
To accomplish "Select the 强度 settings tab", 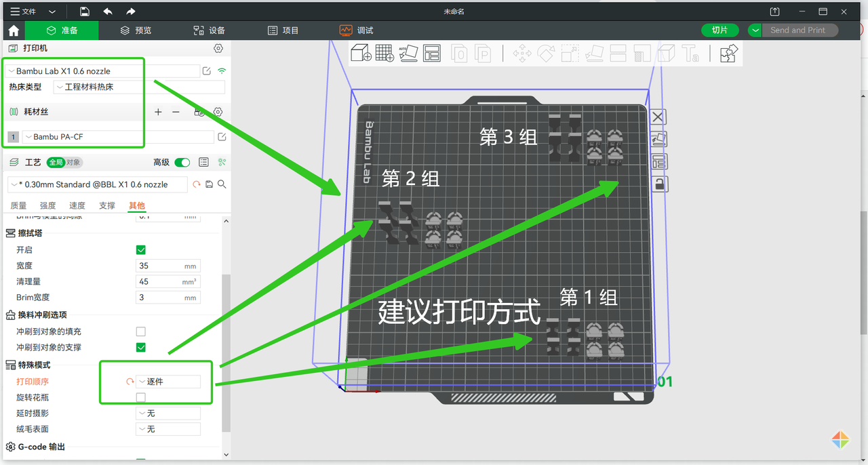I will tap(47, 205).
